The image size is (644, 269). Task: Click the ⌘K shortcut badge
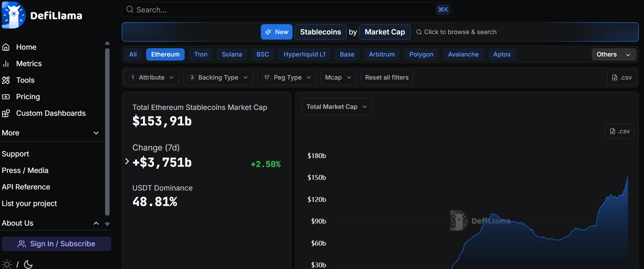443,10
